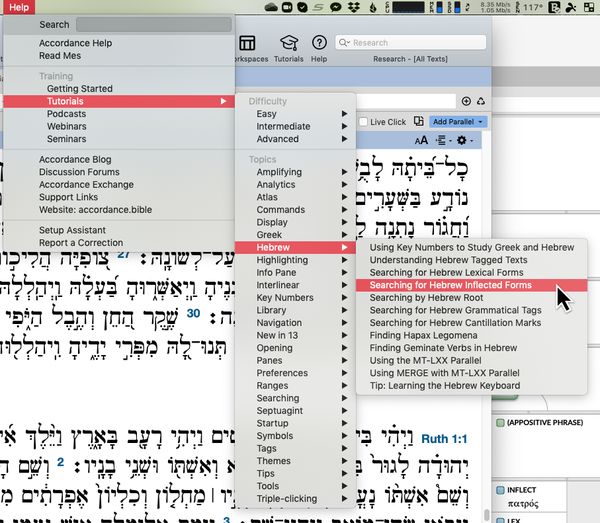
Task: Open the Help menu in menu bar
Action: click(x=19, y=7)
